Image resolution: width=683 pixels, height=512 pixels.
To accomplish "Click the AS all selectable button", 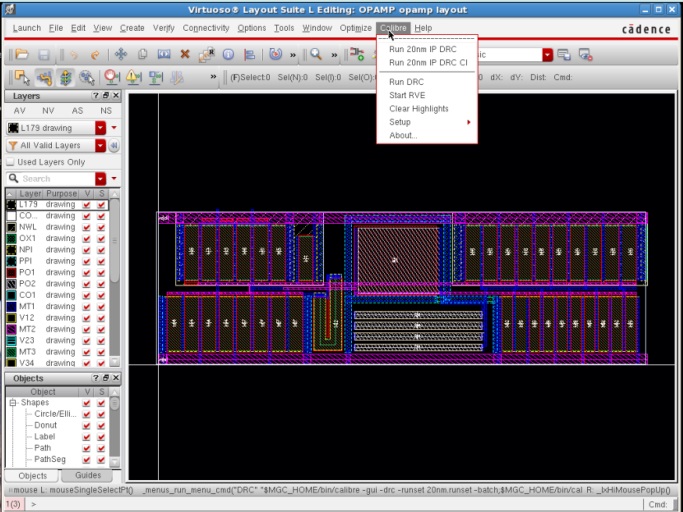I will pos(77,111).
